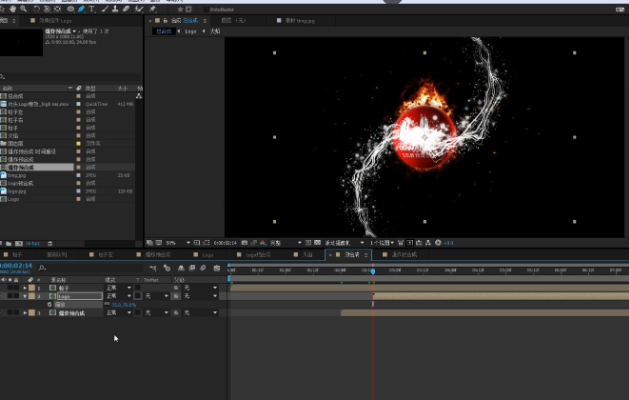
Task: Click the timeline graph editor icon
Action: [216, 267]
